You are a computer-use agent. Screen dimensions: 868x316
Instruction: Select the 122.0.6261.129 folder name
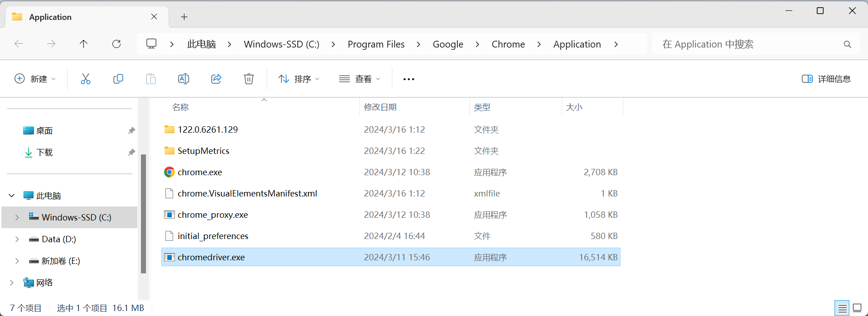pyautogui.click(x=208, y=129)
